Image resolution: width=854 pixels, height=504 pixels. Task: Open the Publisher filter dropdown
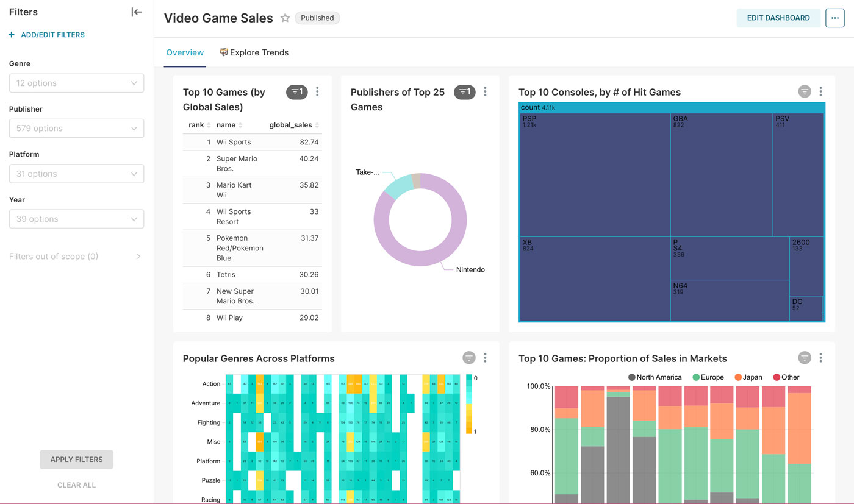click(76, 129)
